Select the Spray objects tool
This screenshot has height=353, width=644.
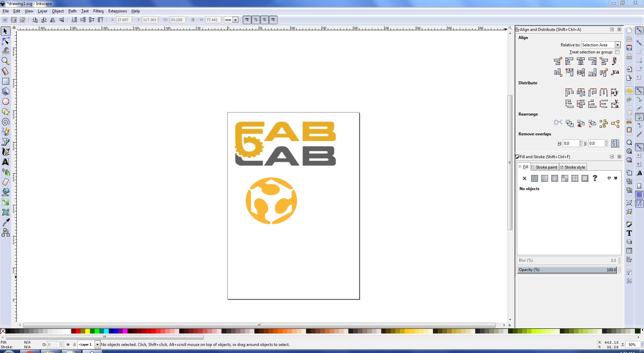click(6, 172)
